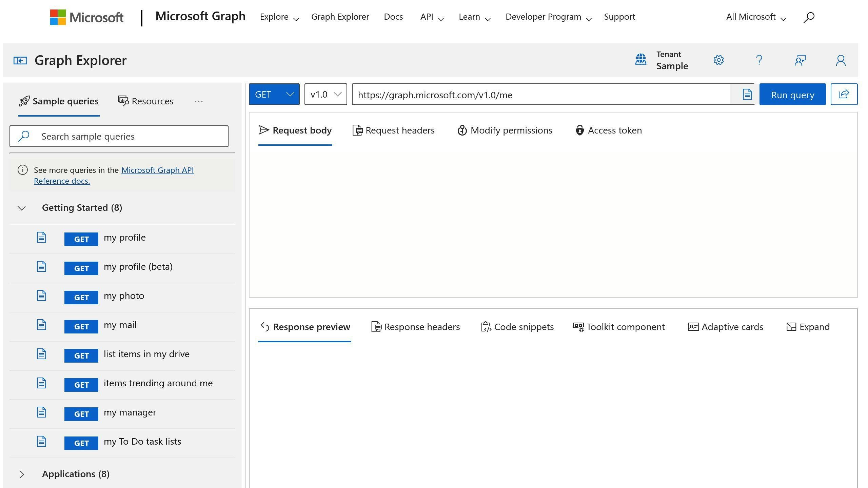Open the HTTP method GET dropdown
Image resolution: width=868 pixels, height=488 pixels.
(x=274, y=94)
